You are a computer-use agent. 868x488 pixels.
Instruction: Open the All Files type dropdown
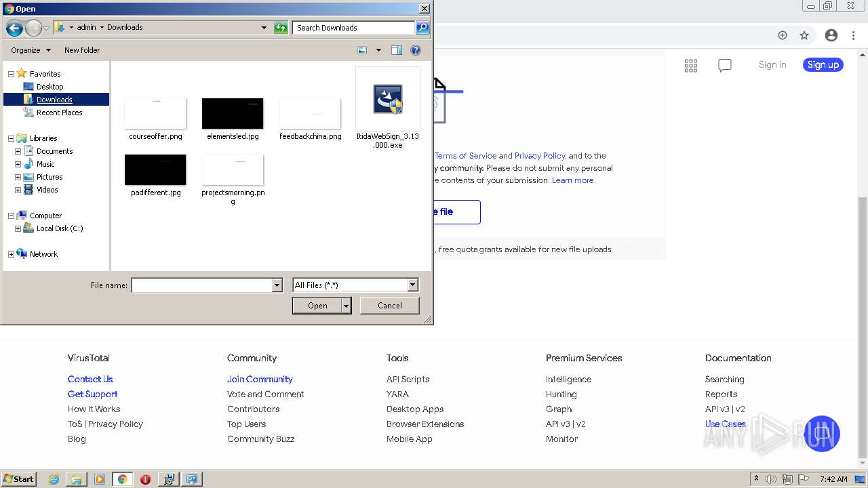[412, 285]
